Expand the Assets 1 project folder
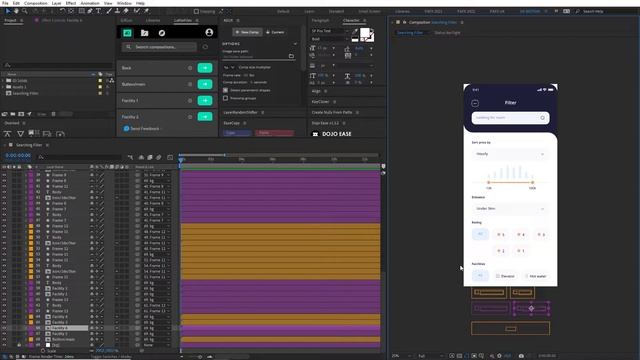The height and width of the screenshot is (360, 640). (3, 87)
